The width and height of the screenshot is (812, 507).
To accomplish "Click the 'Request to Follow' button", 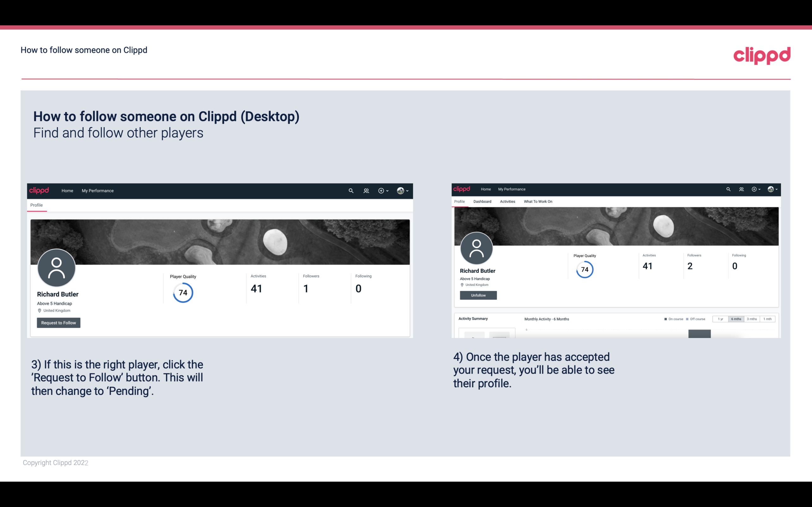I will [x=58, y=323].
